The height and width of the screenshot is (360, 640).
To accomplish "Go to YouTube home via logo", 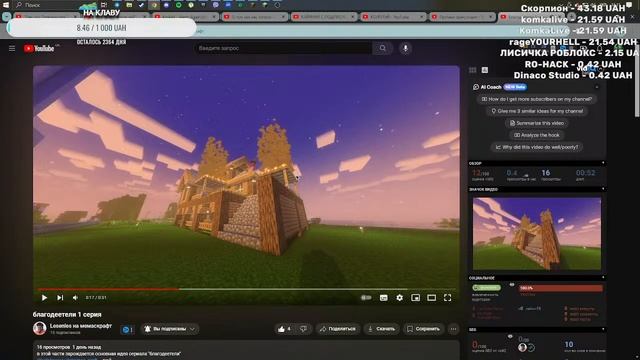I will click(x=39, y=49).
